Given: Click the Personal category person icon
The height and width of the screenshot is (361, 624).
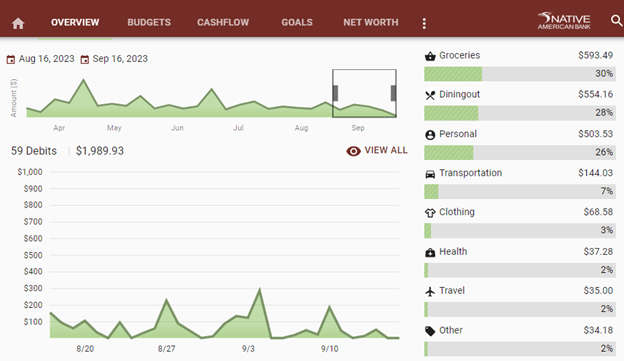Looking at the screenshot, I should click(430, 135).
